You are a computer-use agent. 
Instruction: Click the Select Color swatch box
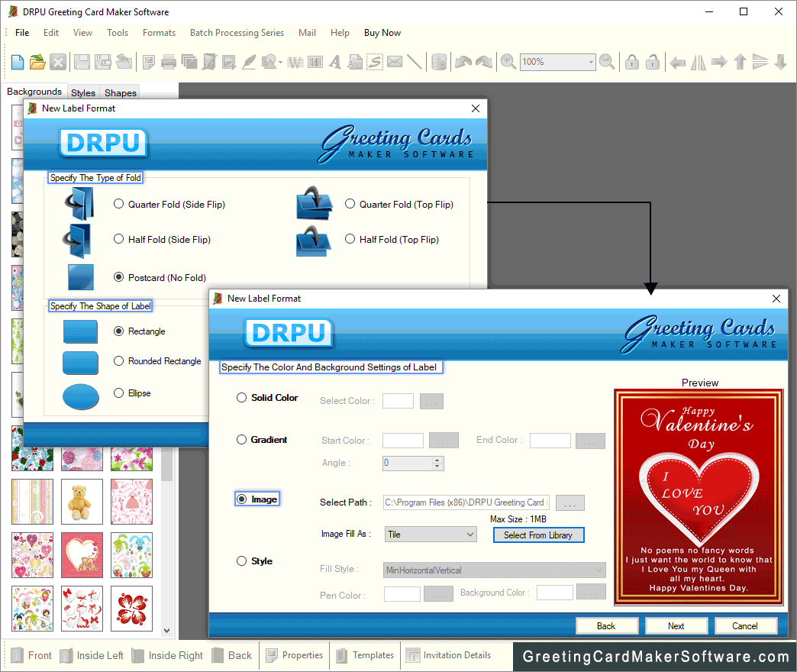tap(398, 401)
